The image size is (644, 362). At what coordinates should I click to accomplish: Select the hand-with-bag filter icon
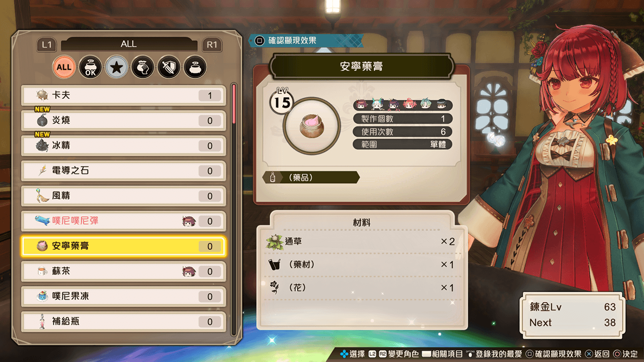pyautogui.click(x=142, y=67)
